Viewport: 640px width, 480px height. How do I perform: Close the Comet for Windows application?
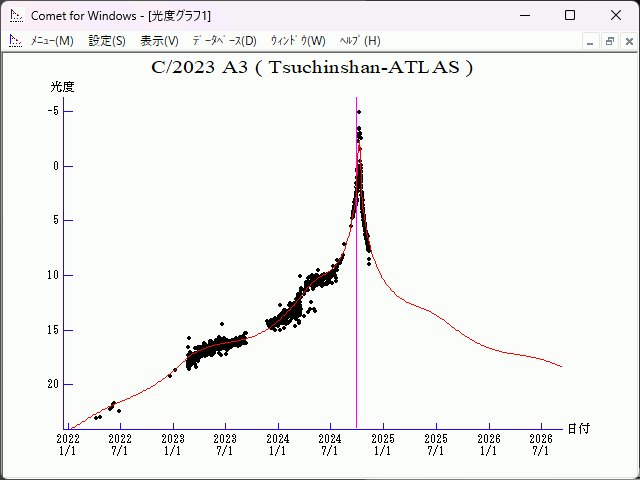click(x=615, y=15)
